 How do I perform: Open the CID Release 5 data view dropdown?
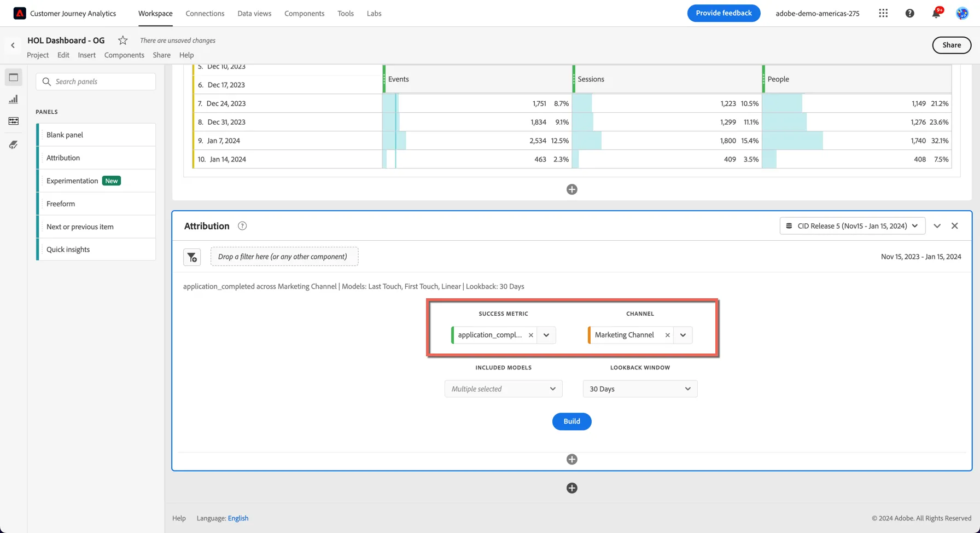point(853,226)
